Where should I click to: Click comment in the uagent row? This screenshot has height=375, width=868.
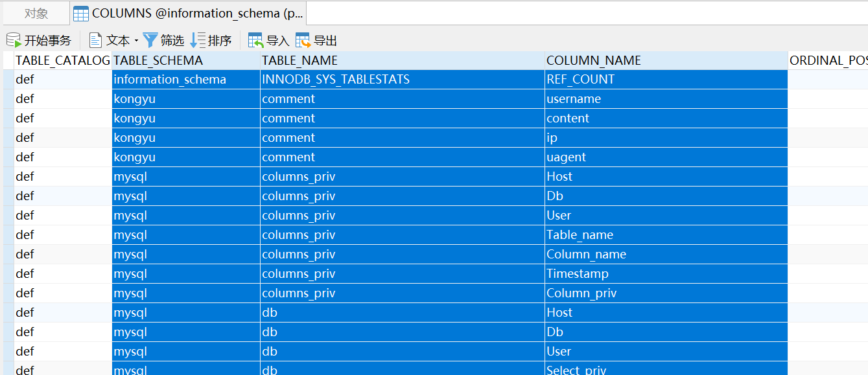403,157
